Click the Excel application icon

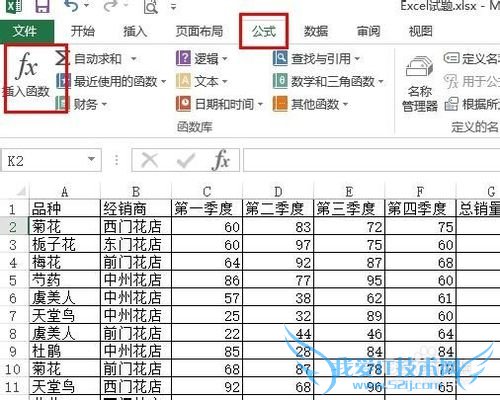[14, 6]
